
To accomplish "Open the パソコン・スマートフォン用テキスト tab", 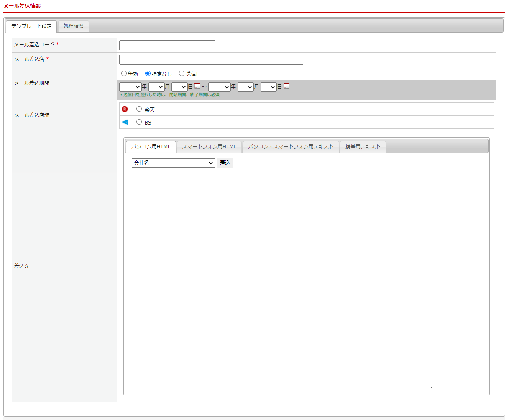I will (x=291, y=147).
